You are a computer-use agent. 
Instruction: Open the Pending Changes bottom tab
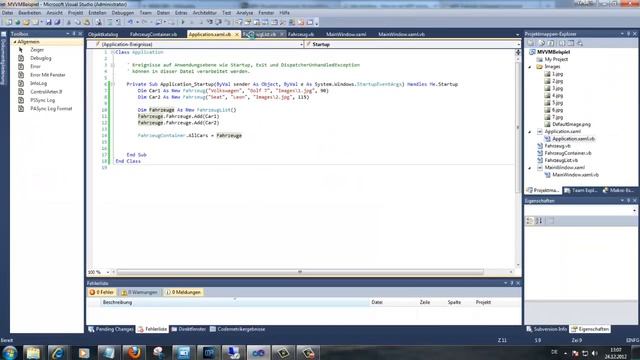coord(111,329)
